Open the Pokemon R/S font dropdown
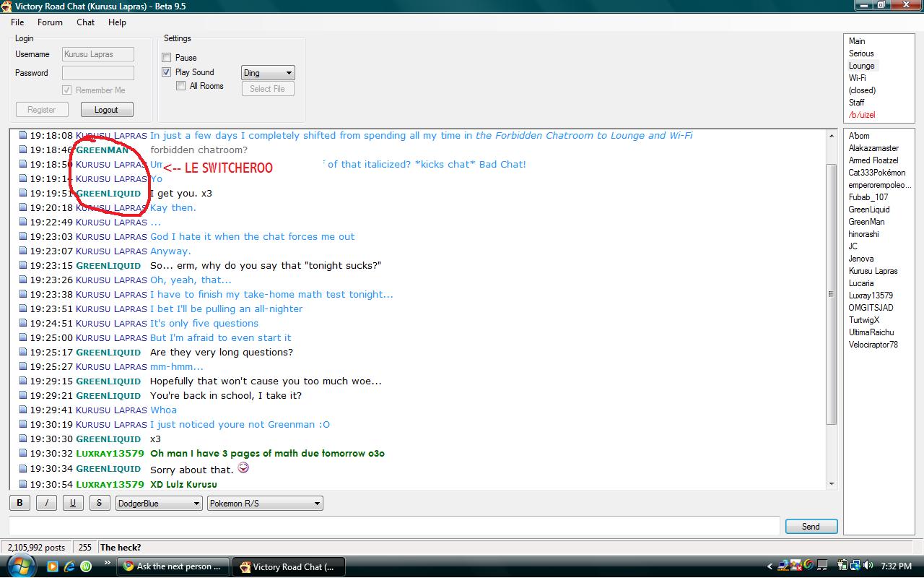 coord(265,504)
